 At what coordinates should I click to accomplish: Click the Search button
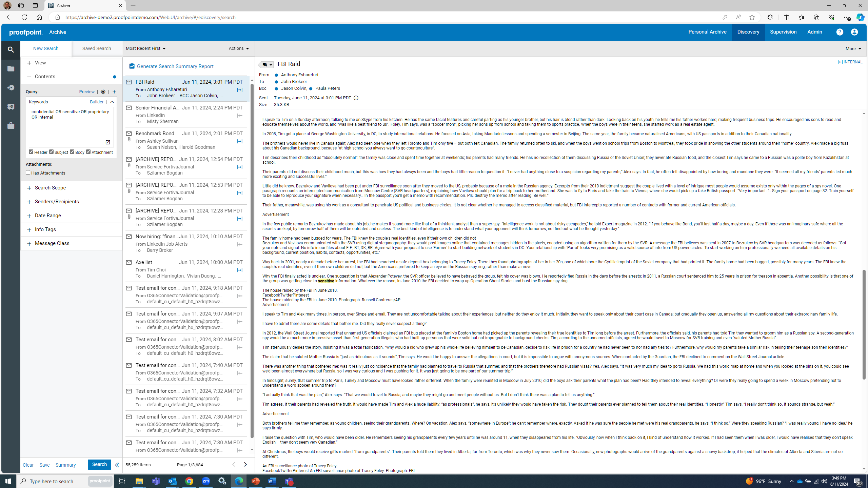[x=99, y=464]
